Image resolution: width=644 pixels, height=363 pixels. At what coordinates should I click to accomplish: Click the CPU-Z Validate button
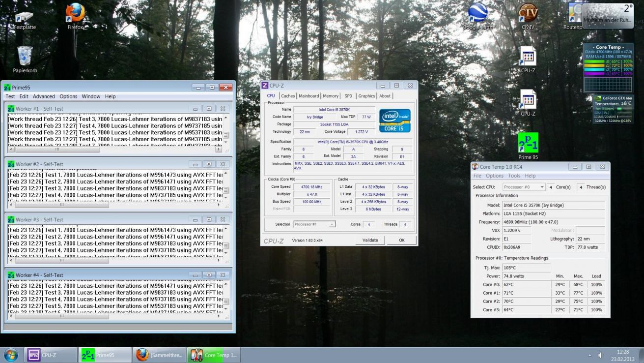coord(370,240)
